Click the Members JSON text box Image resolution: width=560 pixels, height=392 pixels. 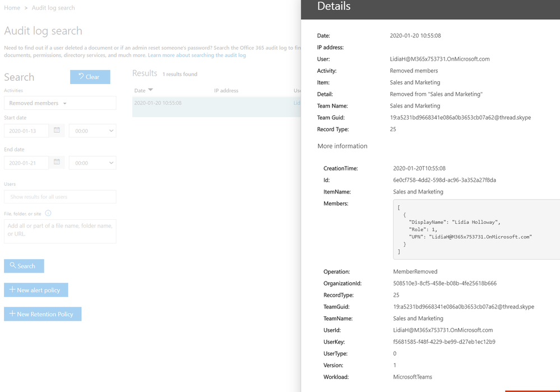click(x=476, y=229)
